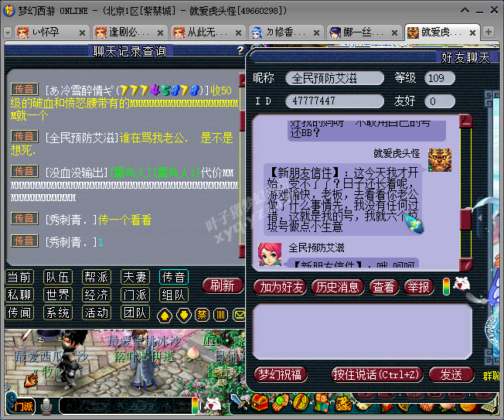Switch to the 逢剧必... character tab
The image size is (504, 420).
(128, 32)
